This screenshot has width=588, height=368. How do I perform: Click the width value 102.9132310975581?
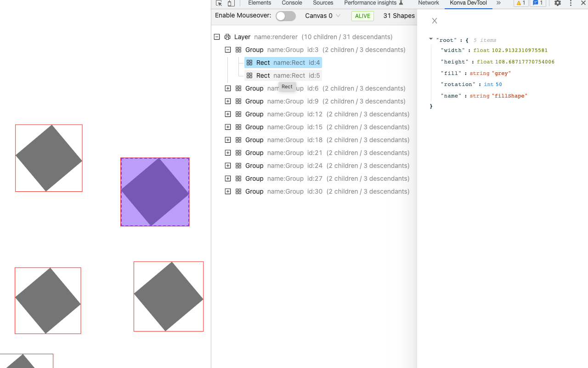coord(520,51)
